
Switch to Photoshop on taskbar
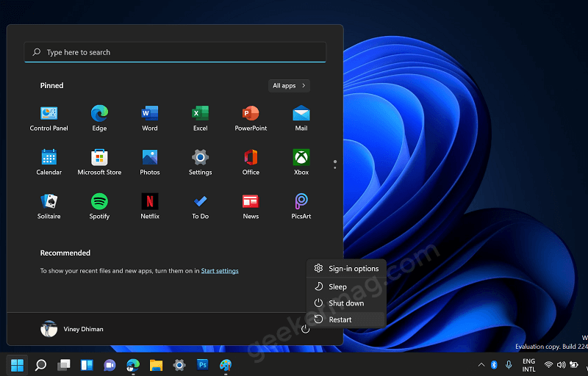(203, 365)
